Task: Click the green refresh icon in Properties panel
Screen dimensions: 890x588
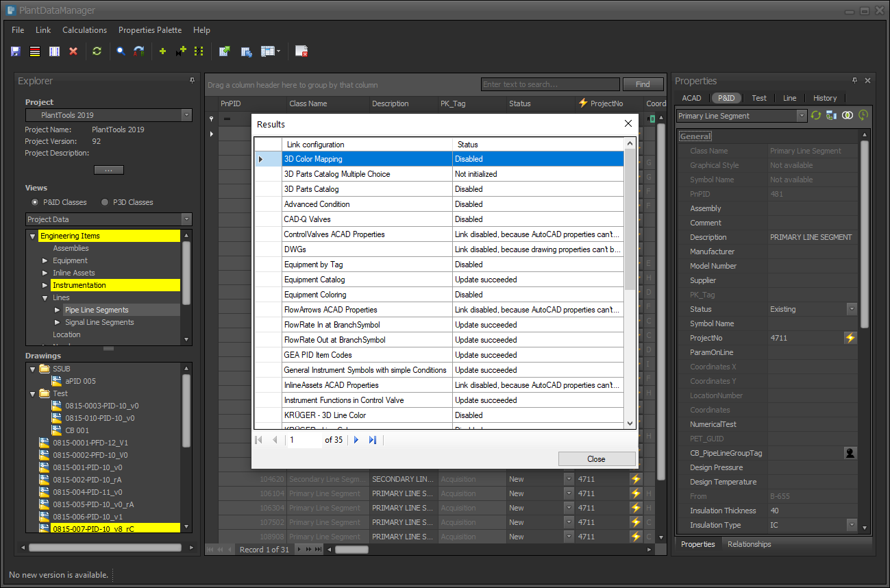Action: (x=816, y=116)
